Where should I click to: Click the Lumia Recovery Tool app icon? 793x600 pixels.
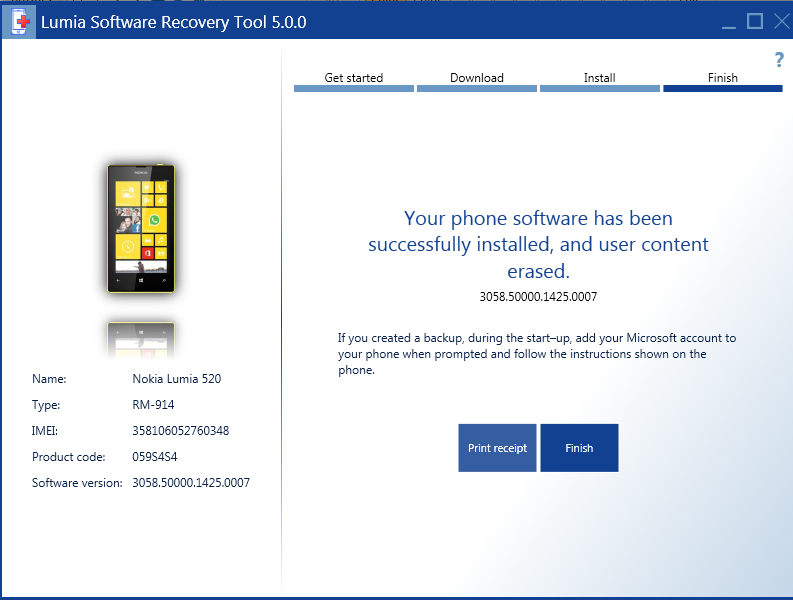pyautogui.click(x=19, y=21)
